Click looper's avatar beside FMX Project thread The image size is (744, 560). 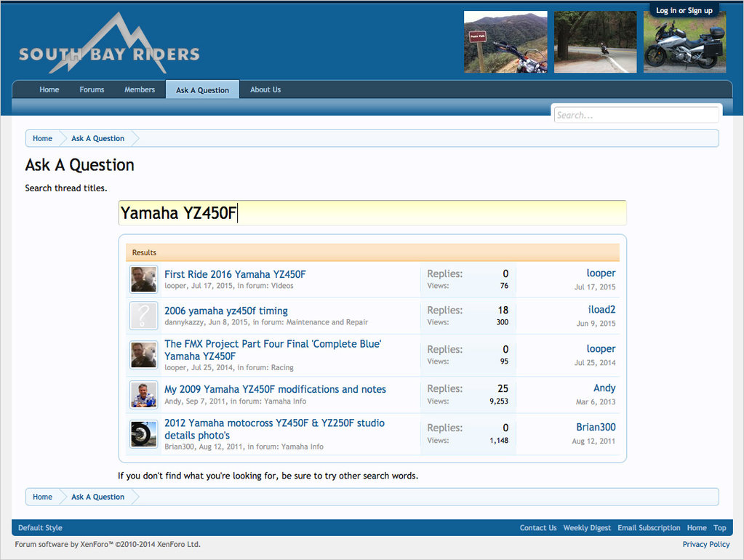click(x=143, y=355)
